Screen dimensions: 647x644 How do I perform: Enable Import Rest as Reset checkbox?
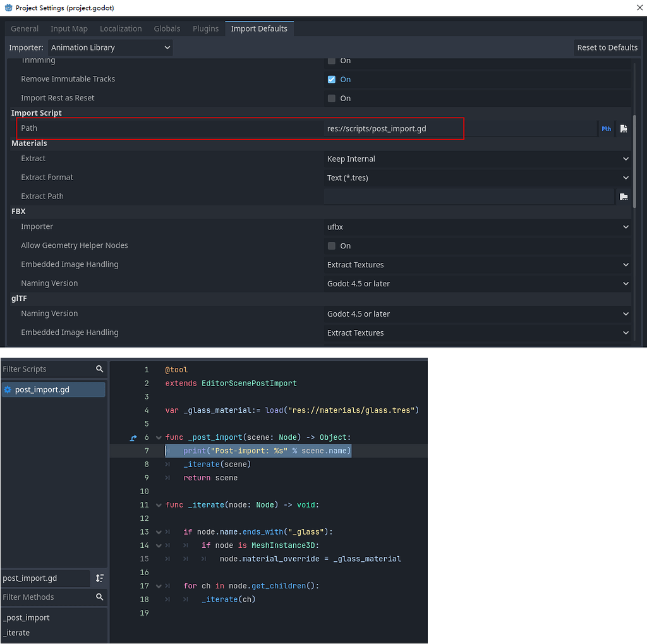tap(331, 98)
